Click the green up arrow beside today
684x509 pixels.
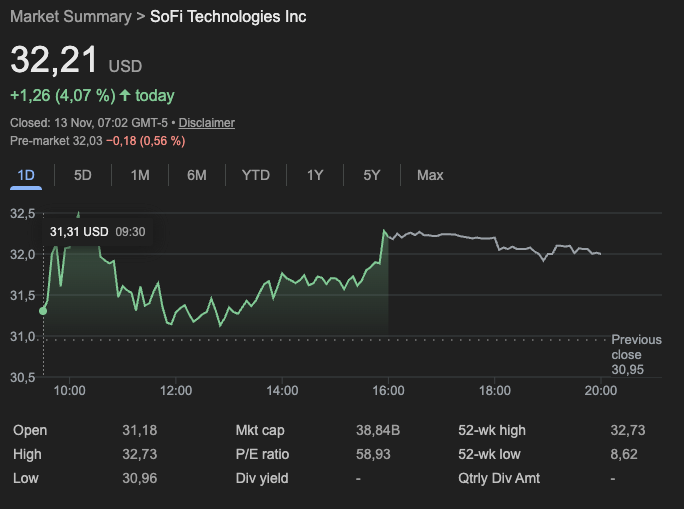(125, 96)
